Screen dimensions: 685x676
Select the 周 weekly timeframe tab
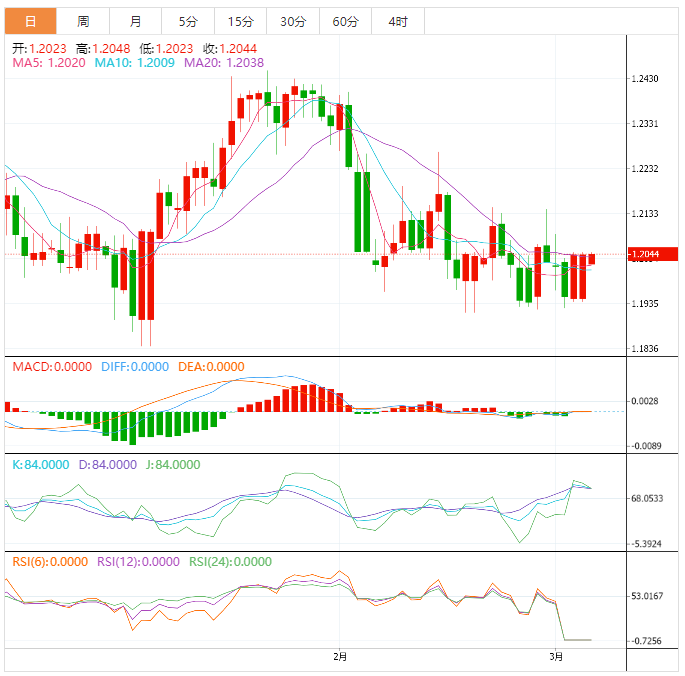pos(83,21)
